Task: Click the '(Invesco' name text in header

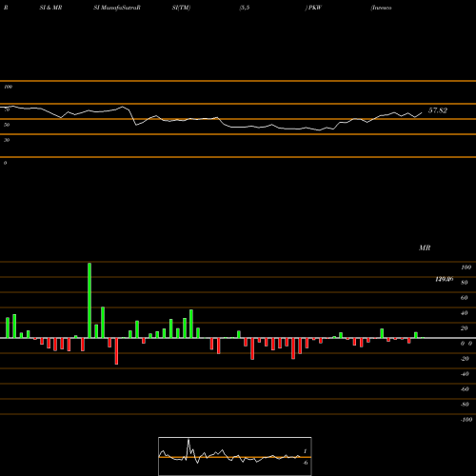Action: pos(381,8)
